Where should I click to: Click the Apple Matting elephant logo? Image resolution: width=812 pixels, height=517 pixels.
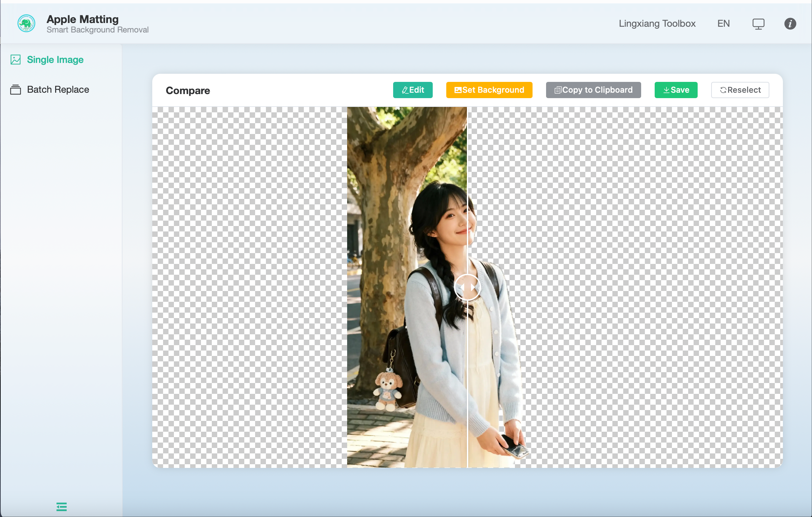tap(26, 23)
